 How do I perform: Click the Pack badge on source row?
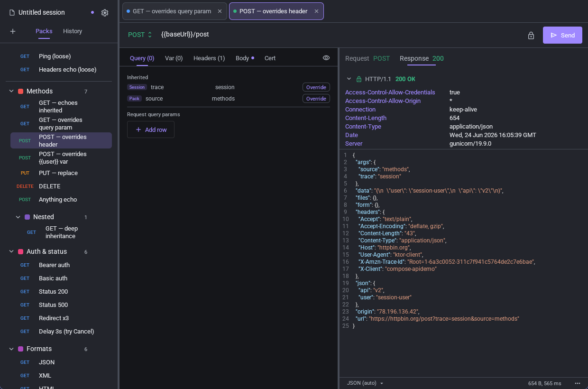[x=134, y=99]
